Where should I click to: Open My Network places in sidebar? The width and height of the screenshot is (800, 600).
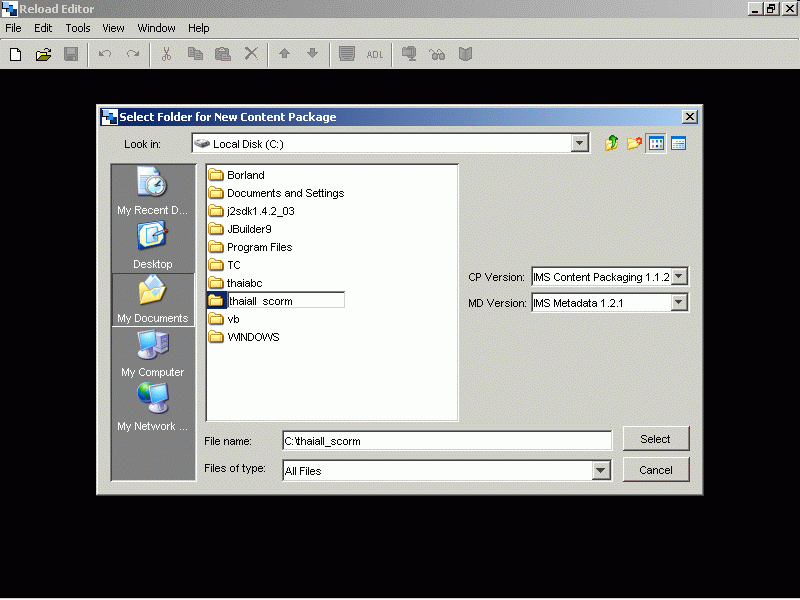(152, 406)
